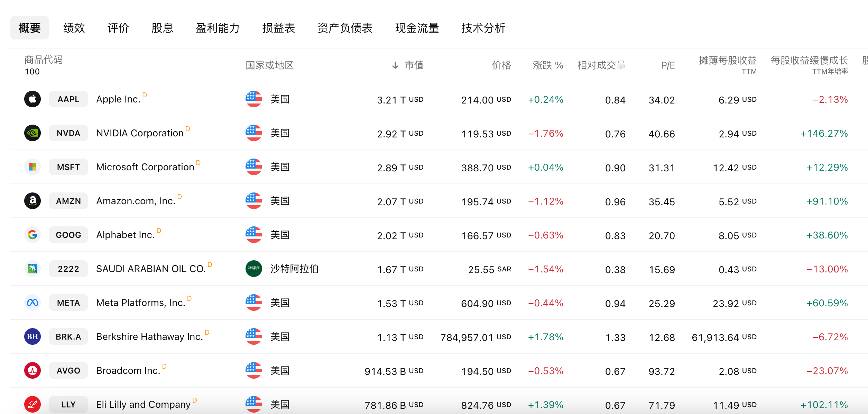The height and width of the screenshot is (414, 868).
Task: Open the NVDA ticker badge
Action: pos(68,133)
